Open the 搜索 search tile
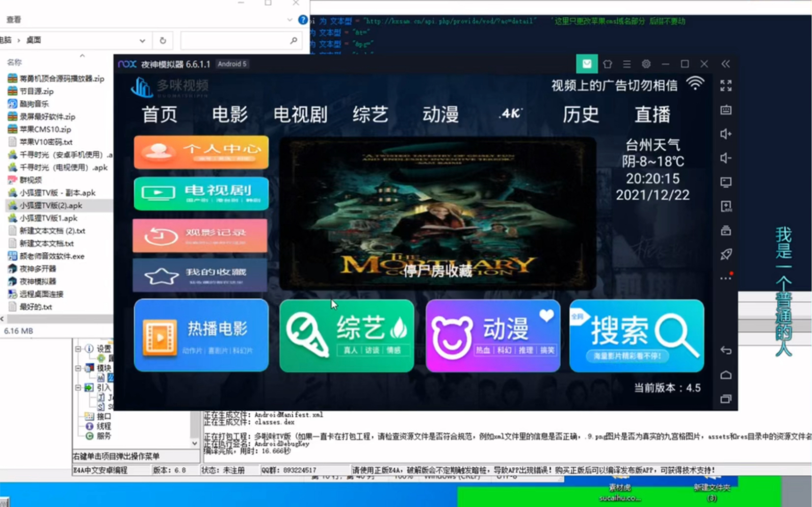This screenshot has height=507, width=812. [637, 335]
